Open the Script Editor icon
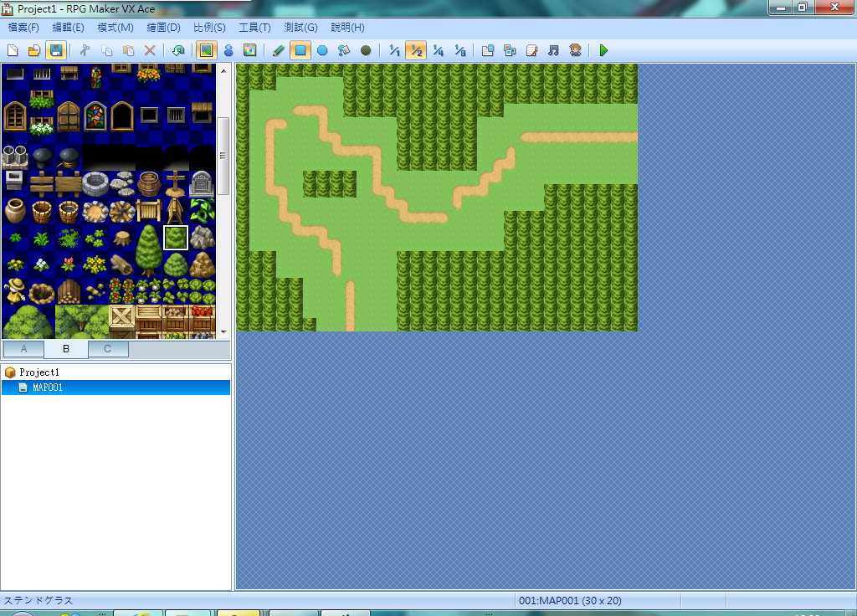Screen dimensions: 857x616 click(x=531, y=51)
